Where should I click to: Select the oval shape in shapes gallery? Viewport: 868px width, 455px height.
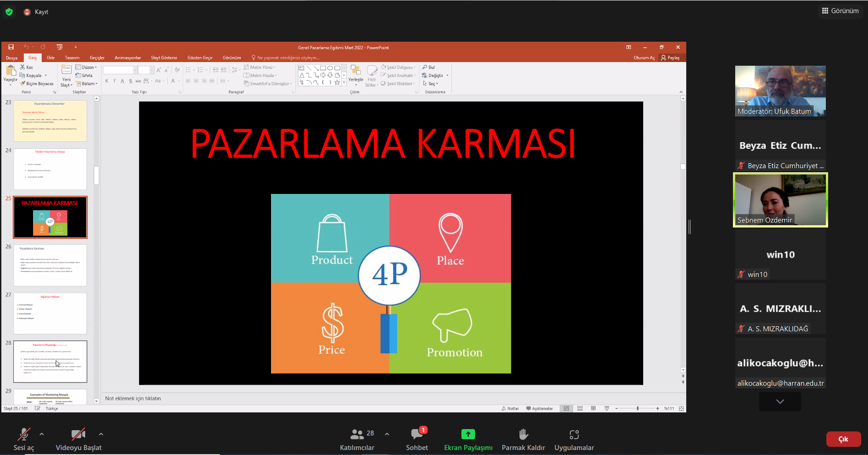tap(330, 68)
